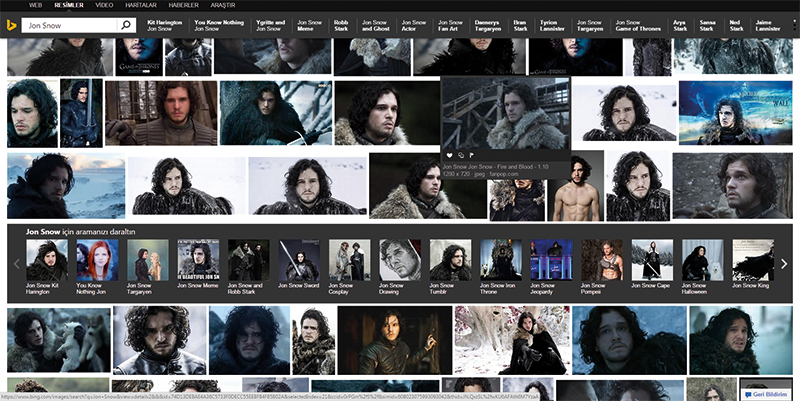Select the Kit Harington Jon Snow suggestion
This screenshot has width=800, height=401.
tap(164, 26)
